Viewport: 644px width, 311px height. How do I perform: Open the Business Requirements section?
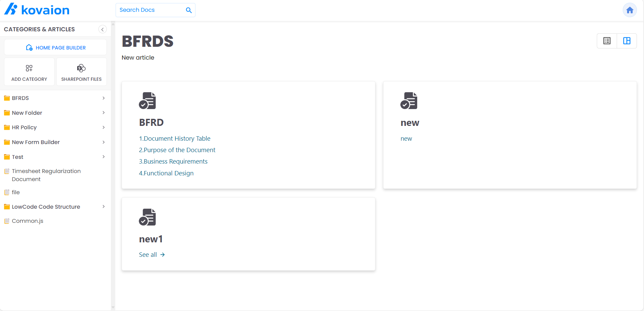pyautogui.click(x=173, y=161)
